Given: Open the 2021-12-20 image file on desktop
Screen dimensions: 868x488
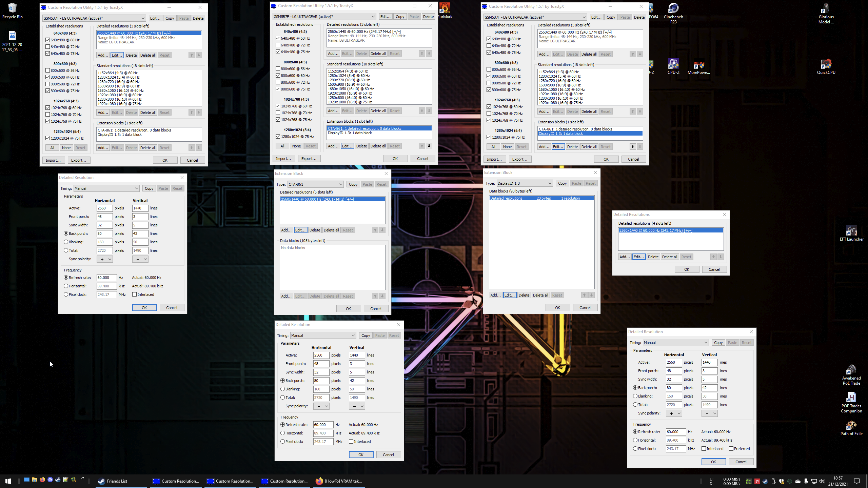Looking at the screenshot, I should click(x=12, y=41).
